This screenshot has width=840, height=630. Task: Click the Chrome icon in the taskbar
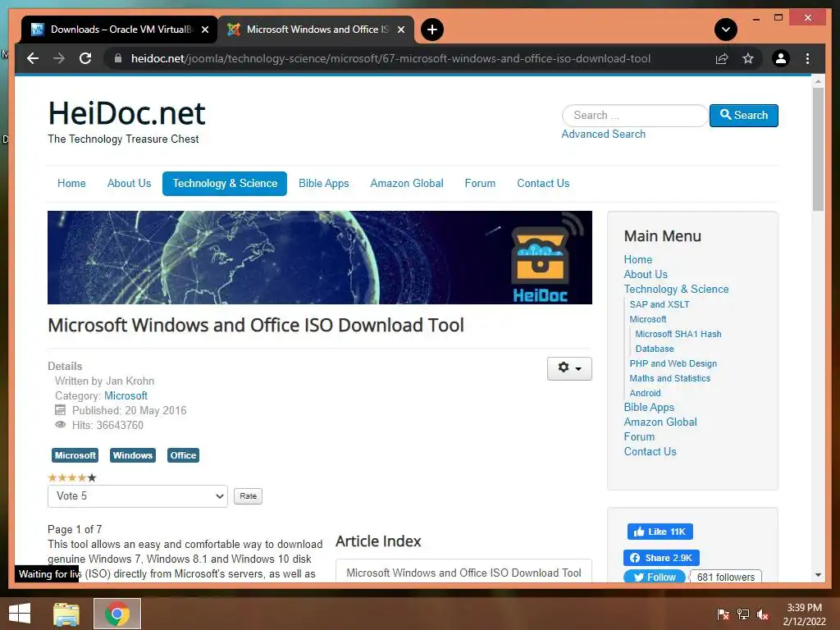click(x=117, y=614)
